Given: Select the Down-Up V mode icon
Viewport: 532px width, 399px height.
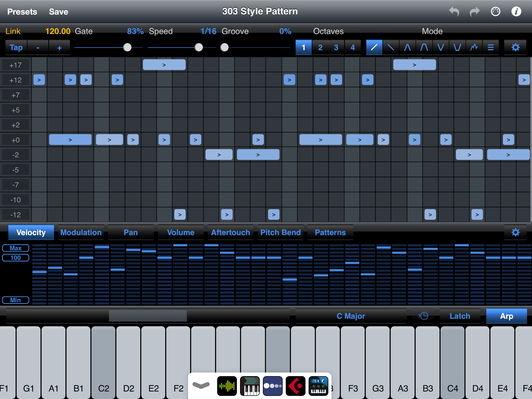Looking at the screenshot, I should [x=441, y=47].
